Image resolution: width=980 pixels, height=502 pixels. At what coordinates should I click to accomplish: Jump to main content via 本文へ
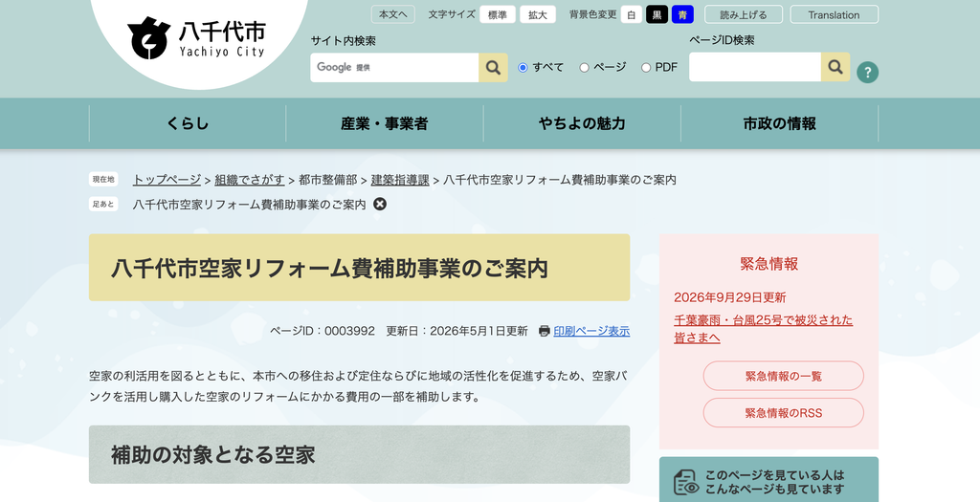coord(393,14)
